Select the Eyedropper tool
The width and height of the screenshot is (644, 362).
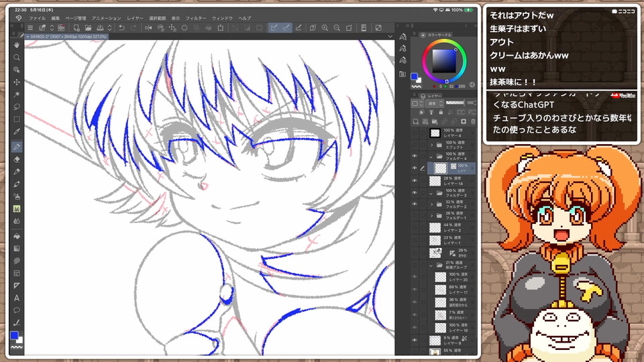point(16,132)
